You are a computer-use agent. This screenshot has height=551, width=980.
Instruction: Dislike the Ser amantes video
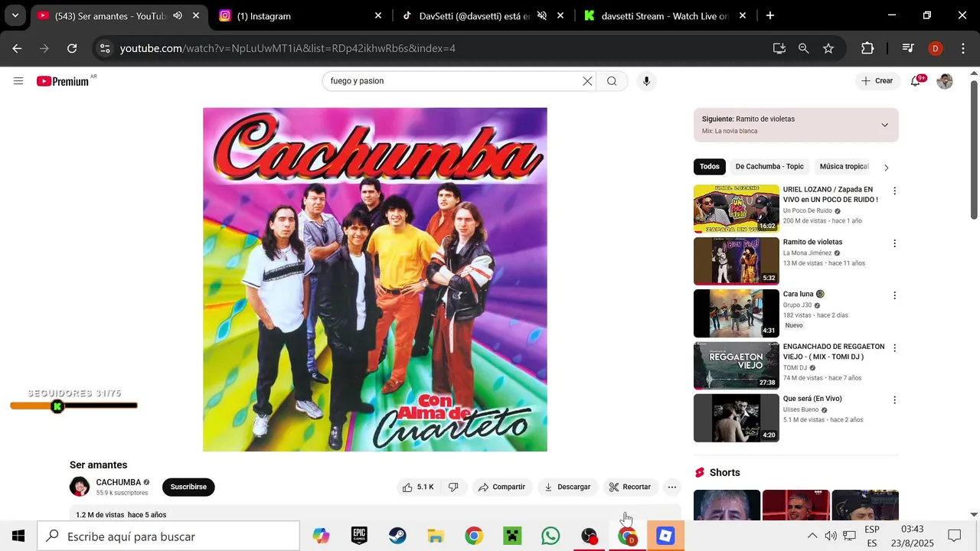click(453, 487)
